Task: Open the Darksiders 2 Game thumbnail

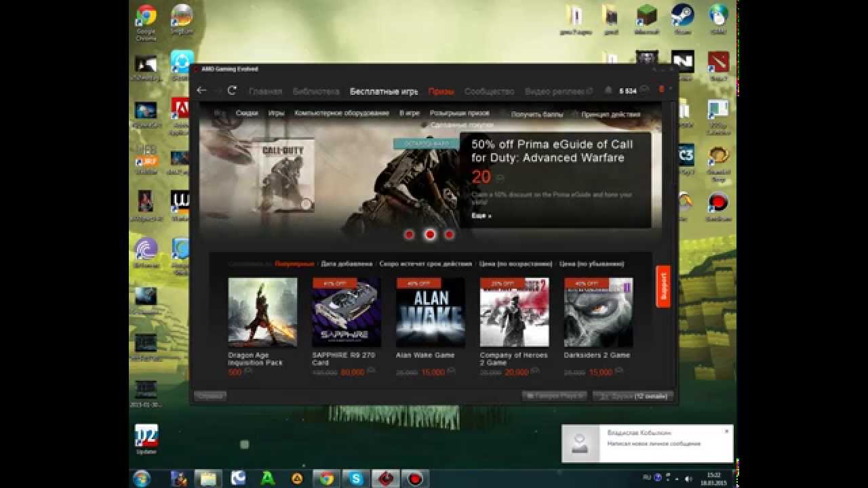Action: [x=599, y=312]
